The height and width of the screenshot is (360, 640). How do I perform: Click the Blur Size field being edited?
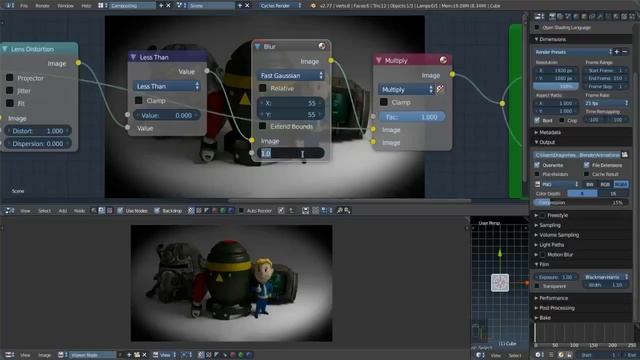coord(291,153)
